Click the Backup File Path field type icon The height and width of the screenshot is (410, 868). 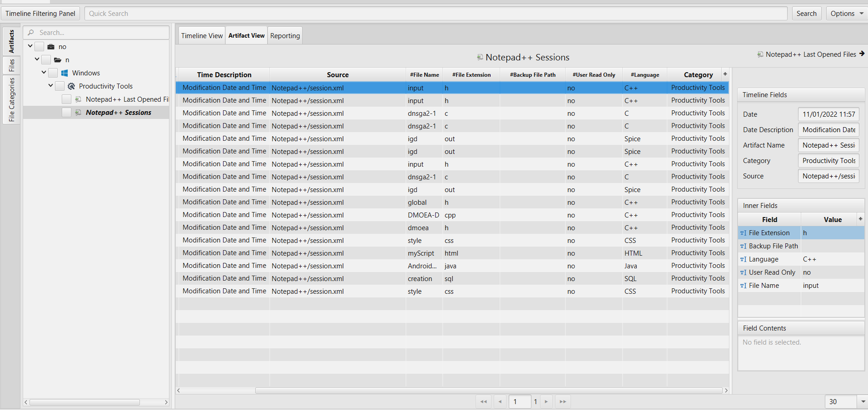[743, 246]
